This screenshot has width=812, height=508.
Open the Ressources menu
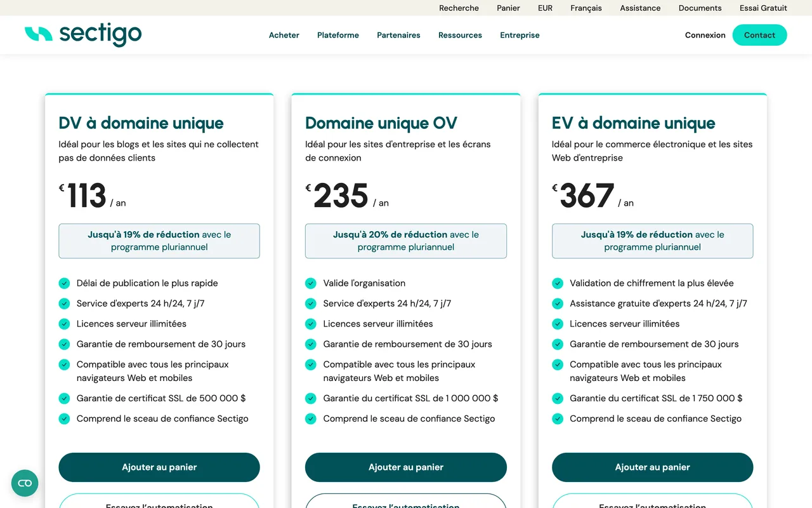click(460, 35)
